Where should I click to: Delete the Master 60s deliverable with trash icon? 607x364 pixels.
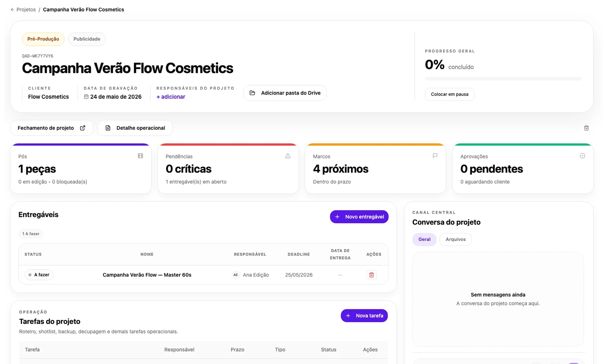coord(372,275)
